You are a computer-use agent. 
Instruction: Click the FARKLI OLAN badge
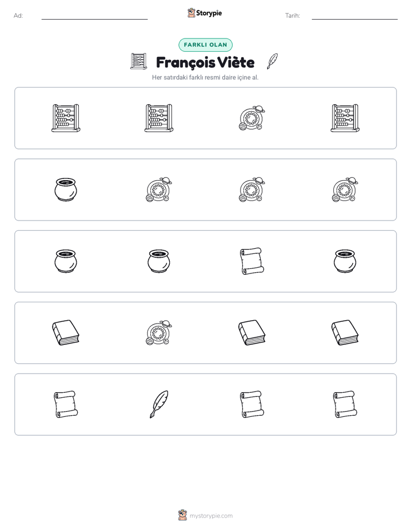tap(205, 45)
